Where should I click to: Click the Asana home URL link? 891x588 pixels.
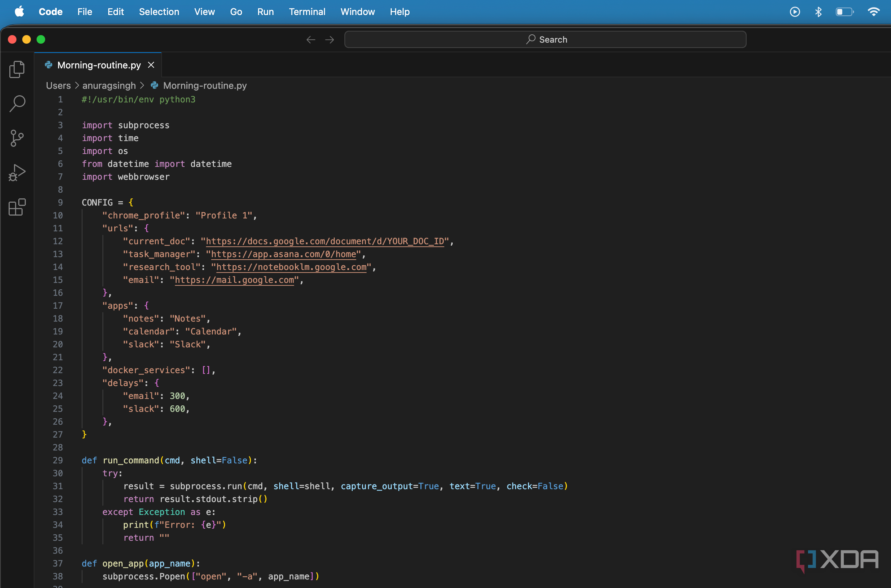(283, 254)
